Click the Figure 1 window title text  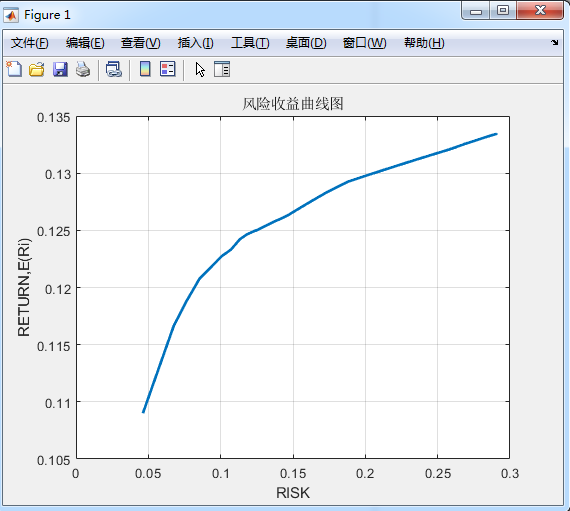(47, 15)
